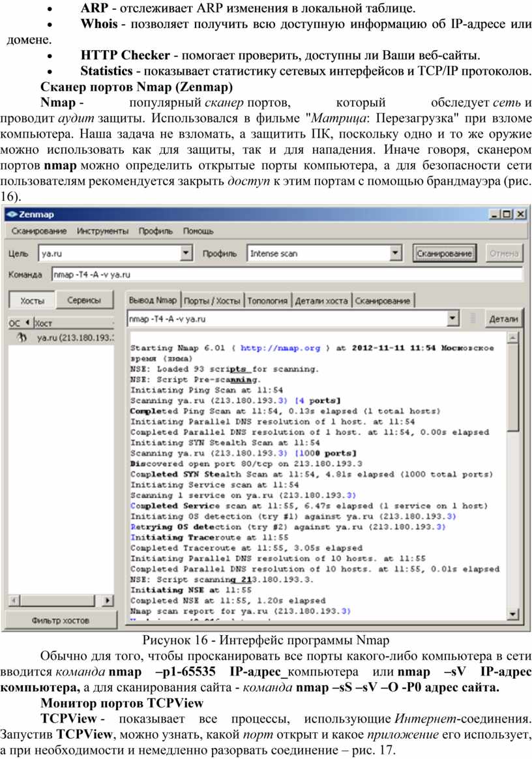The height and width of the screenshot is (759, 532).
Task: Click the 'Completed SYN Stealth Scan' line
Action: coord(312,475)
